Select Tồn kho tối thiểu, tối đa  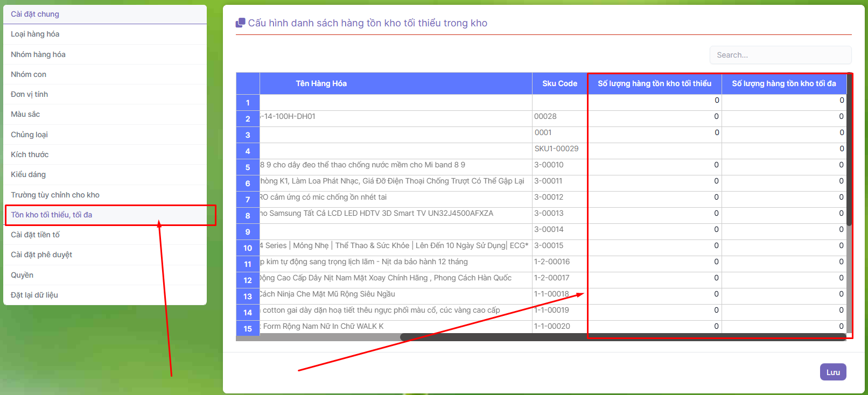pos(52,215)
